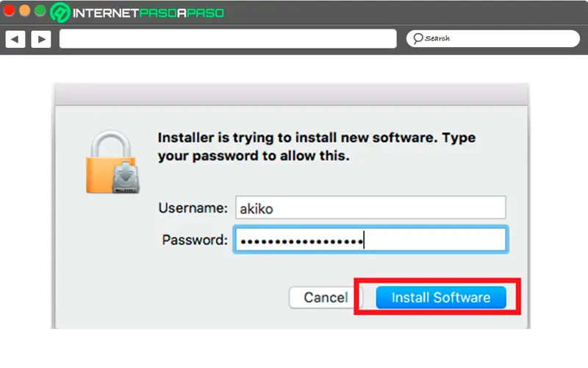Click the back navigation arrow
This screenshot has height=368, width=588.
[x=15, y=38]
